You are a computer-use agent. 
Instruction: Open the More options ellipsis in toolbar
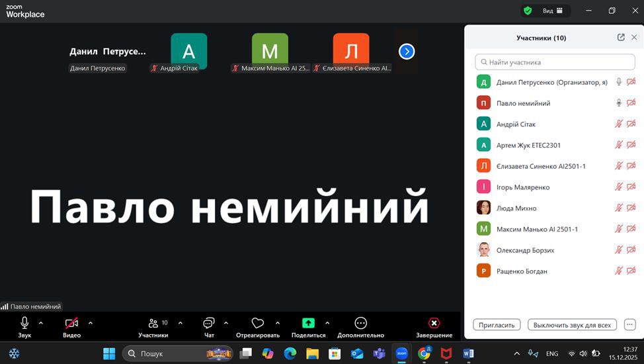pyautogui.click(x=360, y=323)
